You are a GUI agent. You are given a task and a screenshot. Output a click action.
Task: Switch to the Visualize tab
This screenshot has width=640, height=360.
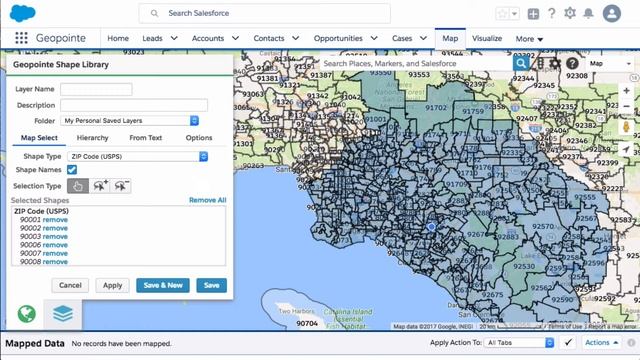point(487,38)
